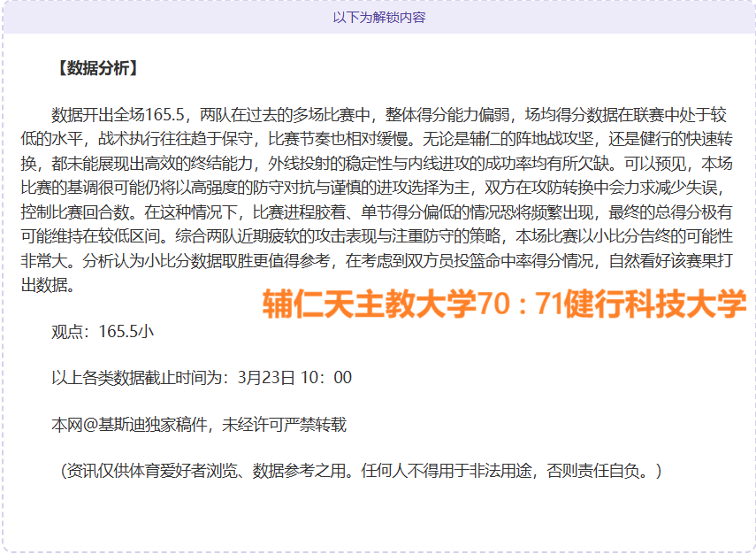
Task: Click the 观点：165.5小 prediction line
Action: (103, 331)
